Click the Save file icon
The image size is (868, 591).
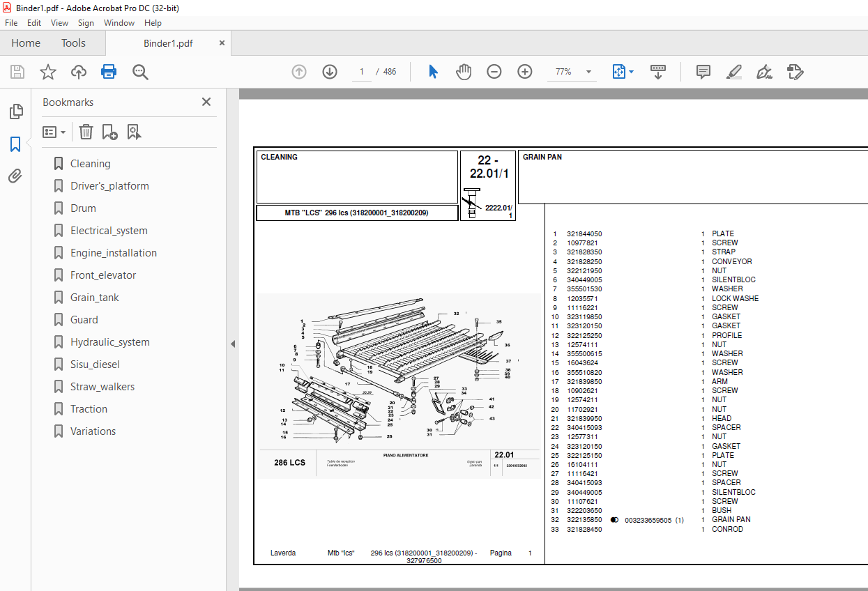[17, 72]
